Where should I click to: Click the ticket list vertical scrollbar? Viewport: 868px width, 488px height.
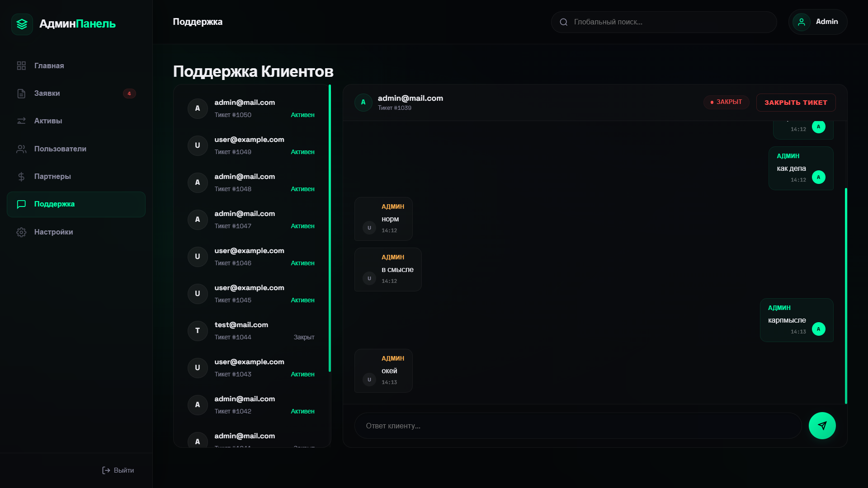(x=330, y=228)
